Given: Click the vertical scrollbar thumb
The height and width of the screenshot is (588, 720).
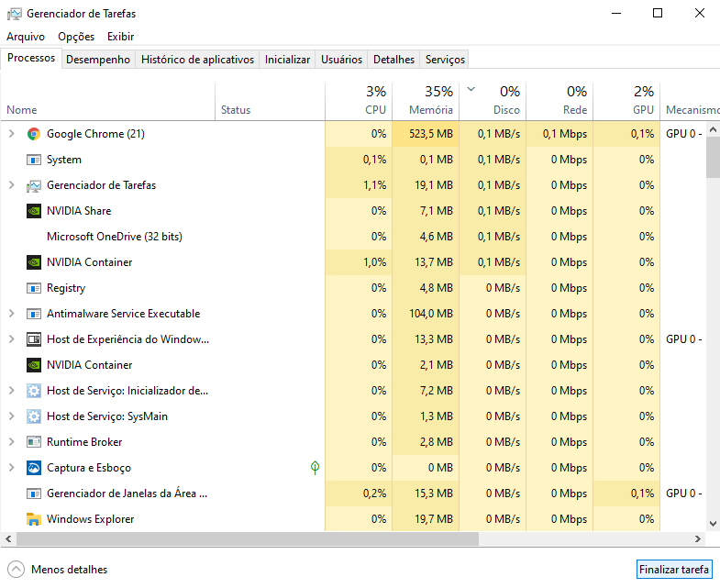Looking at the screenshot, I should (x=713, y=158).
